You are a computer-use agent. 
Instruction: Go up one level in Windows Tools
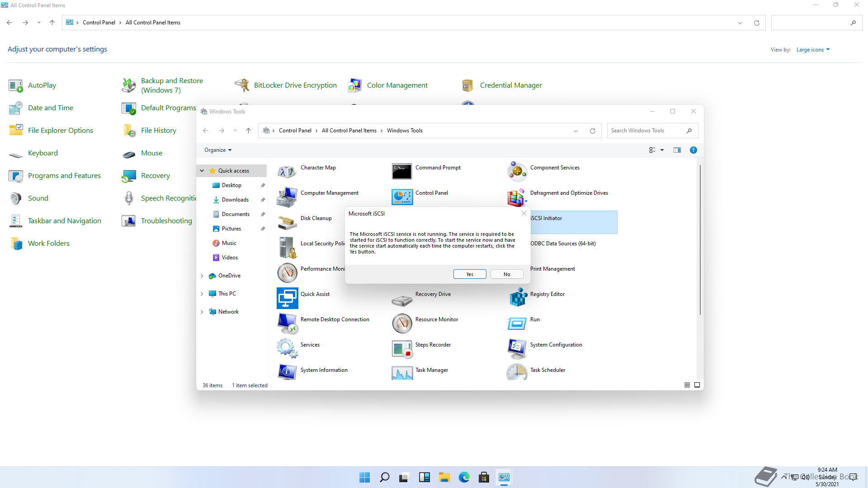(248, 131)
